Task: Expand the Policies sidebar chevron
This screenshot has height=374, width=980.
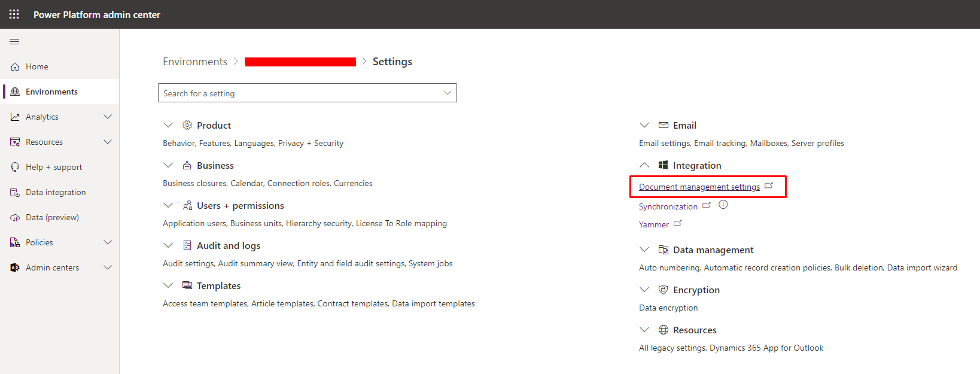Action: [108, 243]
